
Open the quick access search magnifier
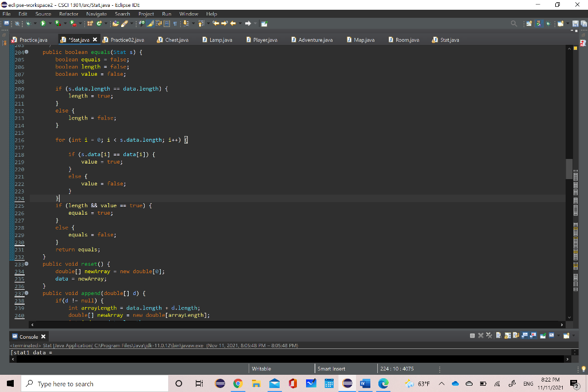[514, 24]
